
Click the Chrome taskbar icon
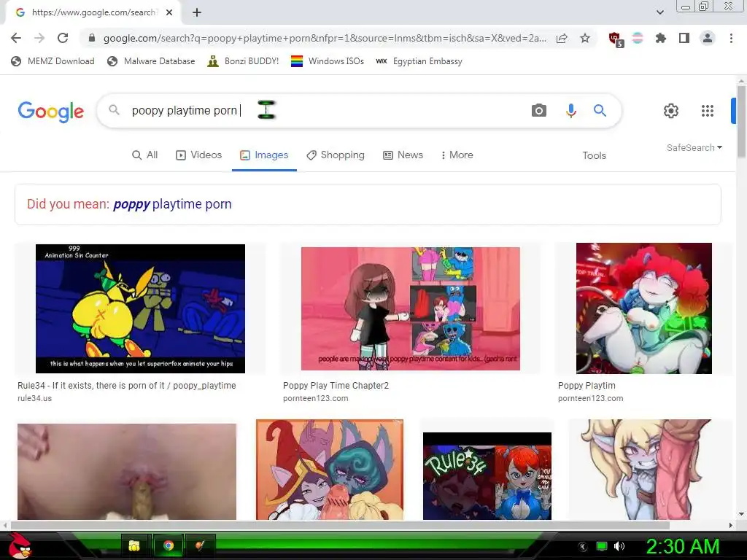pyautogui.click(x=169, y=545)
